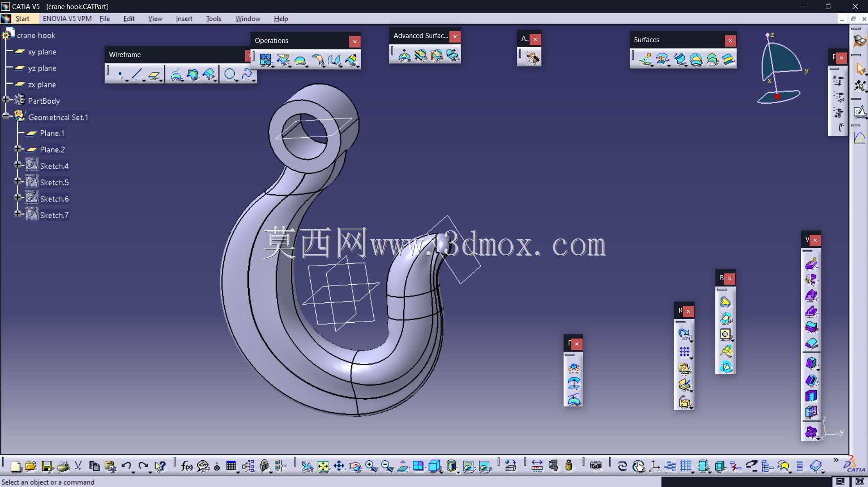Screen dimensions: 868x487
Task: Click the Create Multi-View icon
Action: (419, 466)
